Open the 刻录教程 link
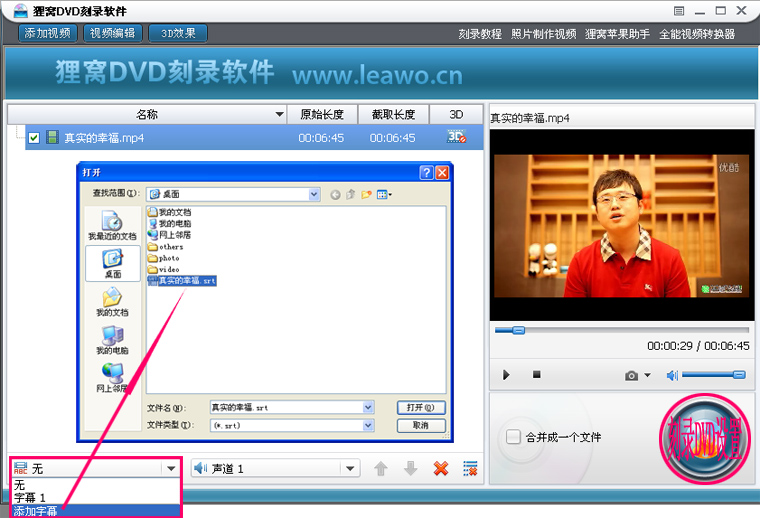The image size is (760, 518). 480,34
